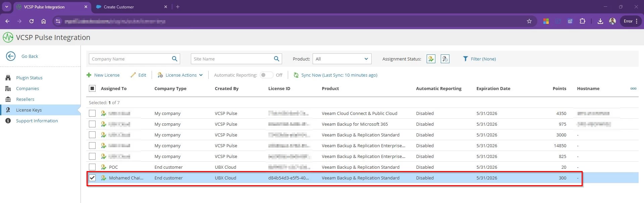Image resolution: width=644 pixels, height=203 pixels.
Task: Click the Go Back arrow icon
Action: 11,56
